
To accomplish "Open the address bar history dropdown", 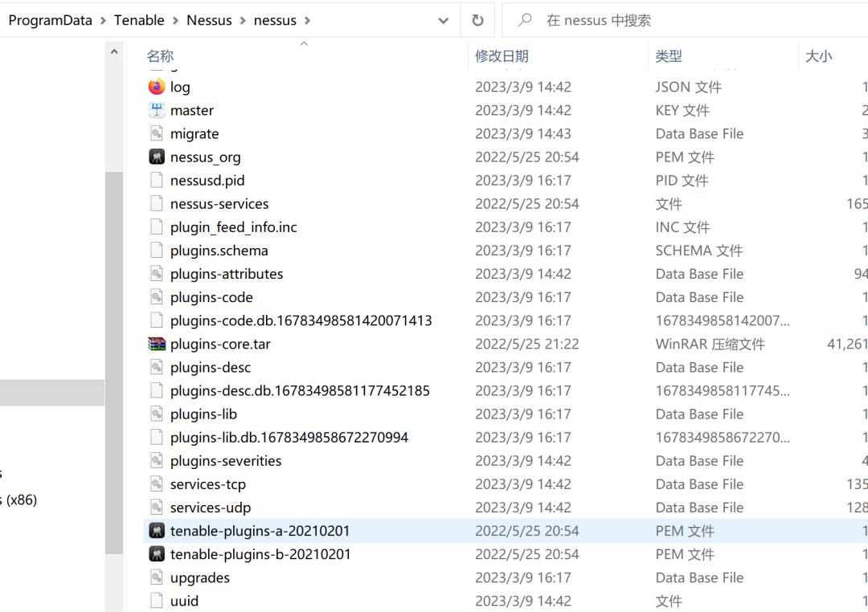I will [444, 21].
